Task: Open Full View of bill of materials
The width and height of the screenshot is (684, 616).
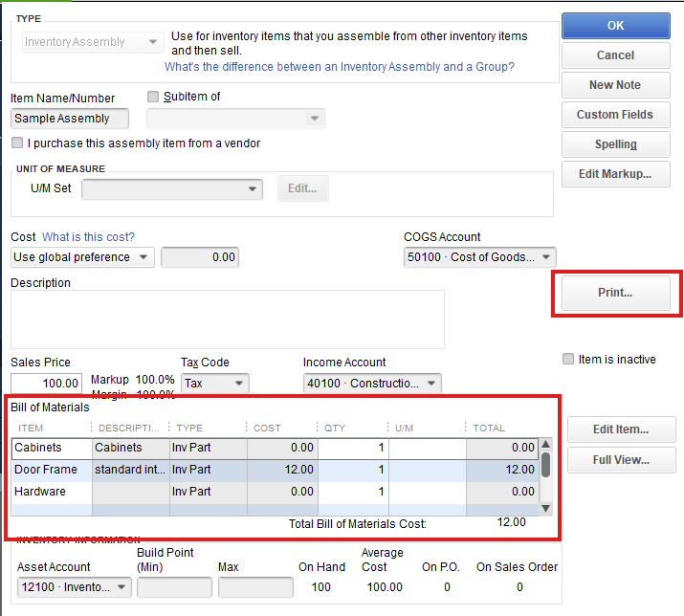Action: tap(621, 460)
